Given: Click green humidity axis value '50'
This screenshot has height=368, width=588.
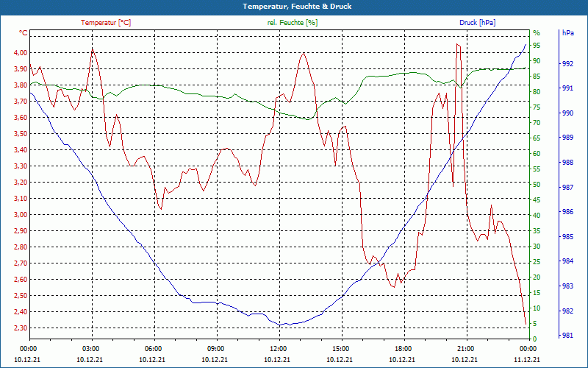Looking at the screenshot, I should (x=537, y=185).
